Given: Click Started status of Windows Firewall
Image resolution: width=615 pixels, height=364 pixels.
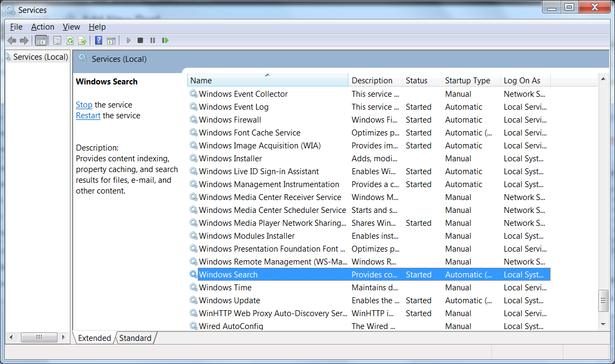Looking at the screenshot, I should click(x=418, y=120).
